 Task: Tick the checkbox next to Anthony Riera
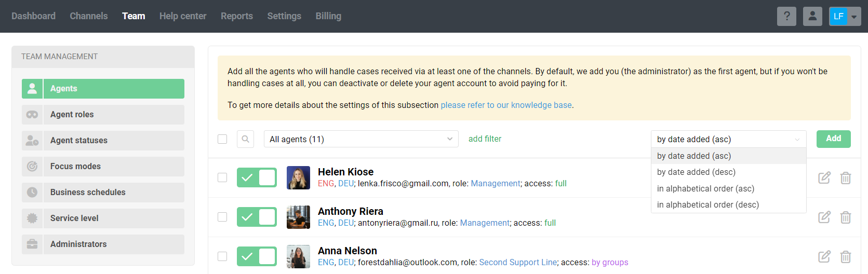(222, 217)
